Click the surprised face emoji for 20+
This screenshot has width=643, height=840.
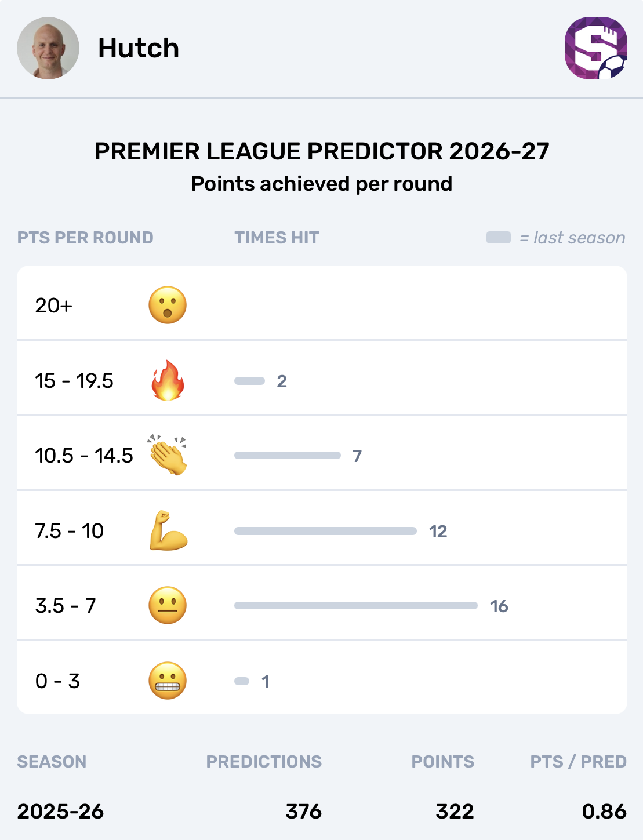click(168, 305)
